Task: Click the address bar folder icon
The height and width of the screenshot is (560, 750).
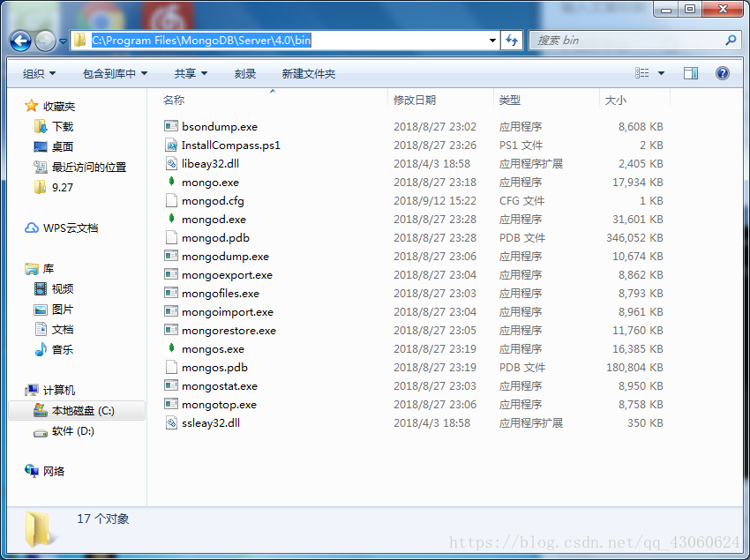Action: pyautogui.click(x=80, y=41)
